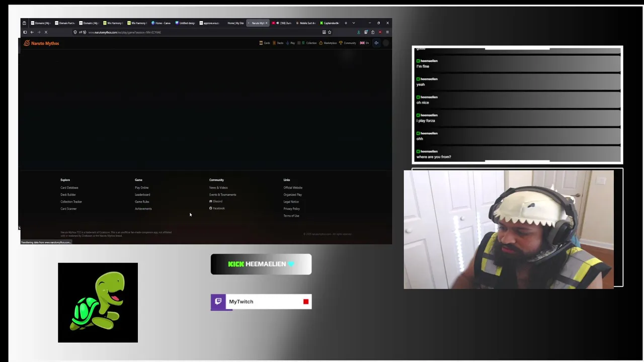Screen dimensions: 644x362
Task: Open the Official Website footer link
Action: (293, 188)
